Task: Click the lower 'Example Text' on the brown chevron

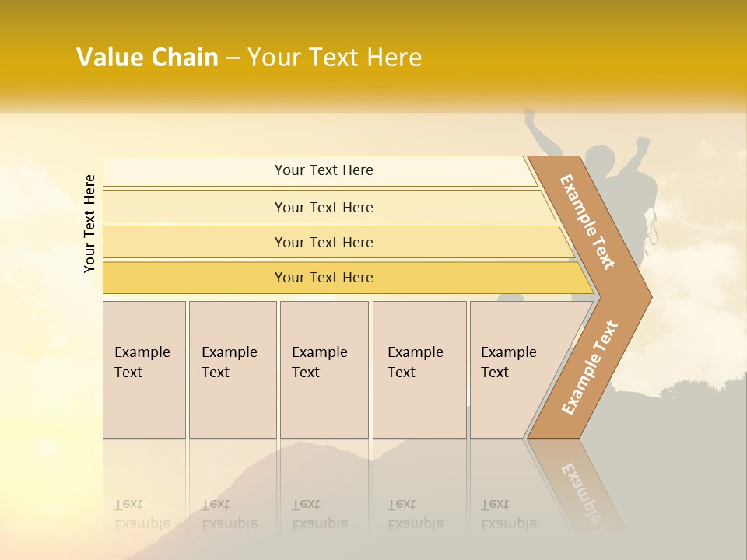Action: click(x=590, y=368)
